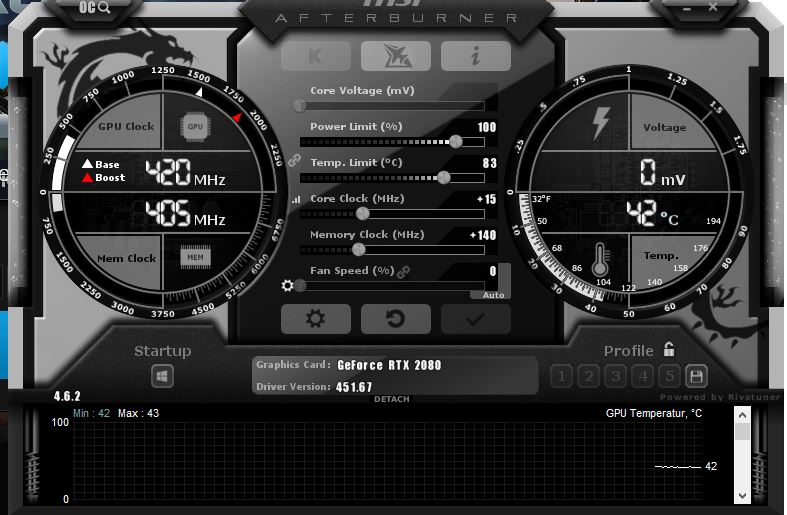Click the Core Clock slider handle
787x515 pixels.
click(x=363, y=213)
